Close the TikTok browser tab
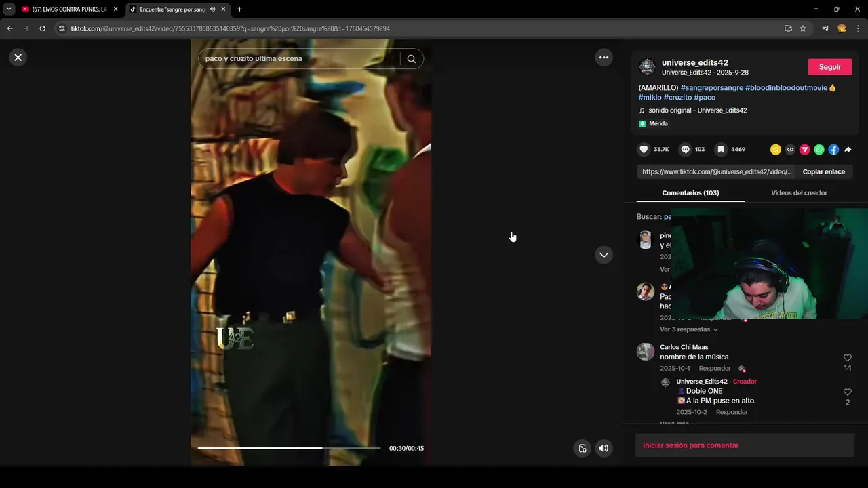868x488 pixels. coord(224,9)
